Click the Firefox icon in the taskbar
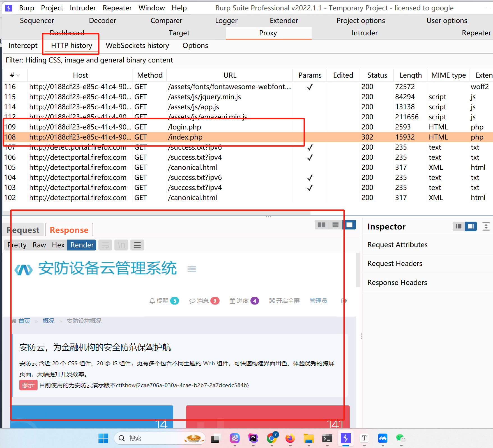 click(x=290, y=438)
